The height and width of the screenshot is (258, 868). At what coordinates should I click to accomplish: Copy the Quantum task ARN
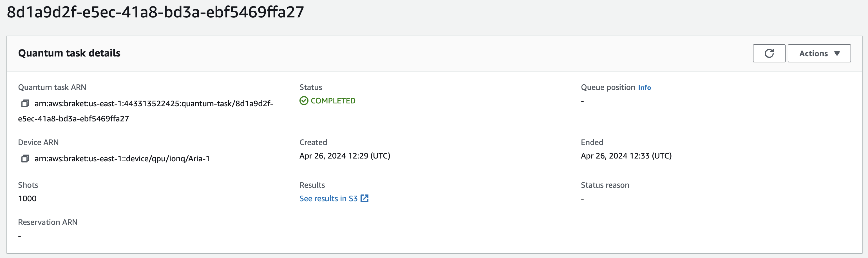[x=25, y=104]
